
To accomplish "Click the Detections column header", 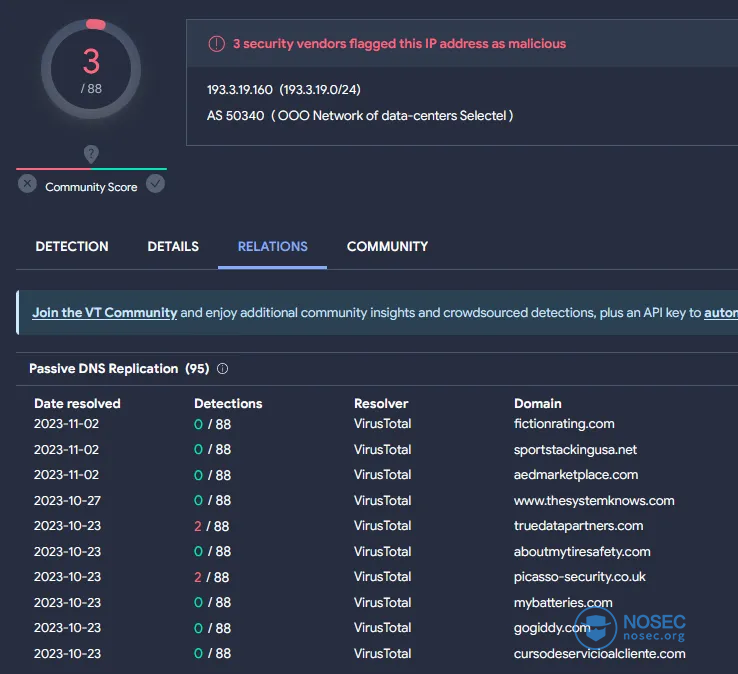I will pyautogui.click(x=228, y=403).
